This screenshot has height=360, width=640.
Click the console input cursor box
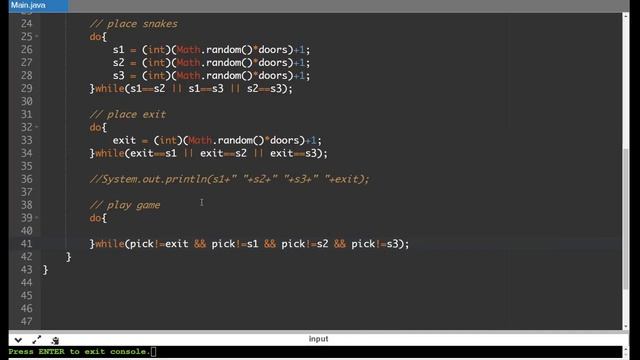(153, 351)
